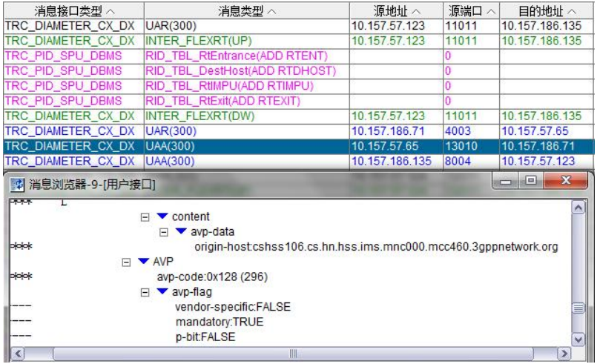The height and width of the screenshot is (364, 597).
Task: Click the vertical scrollbar down arrow
Action: pyautogui.click(x=580, y=338)
